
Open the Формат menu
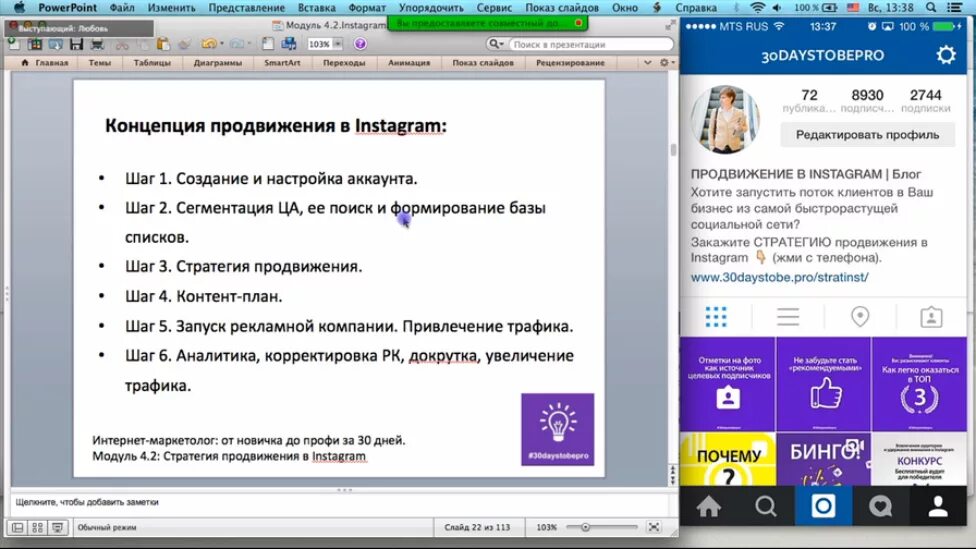[x=367, y=7]
